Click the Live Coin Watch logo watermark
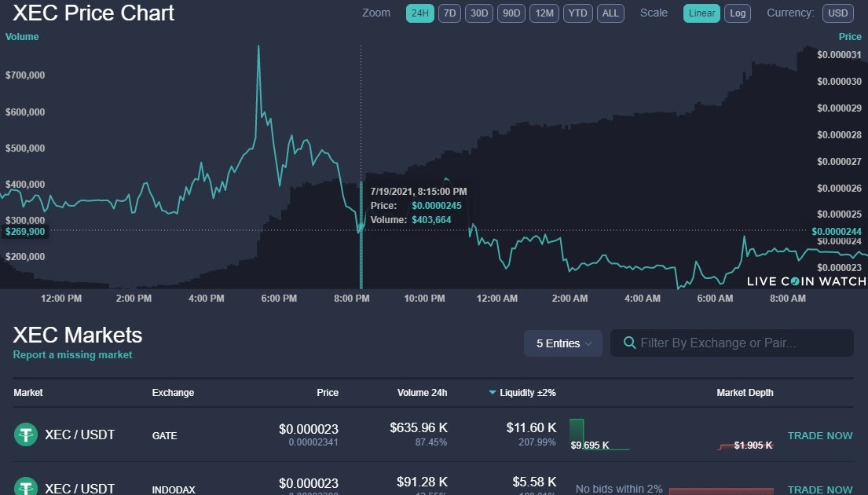The height and width of the screenshot is (495, 868). coord(804,280)
